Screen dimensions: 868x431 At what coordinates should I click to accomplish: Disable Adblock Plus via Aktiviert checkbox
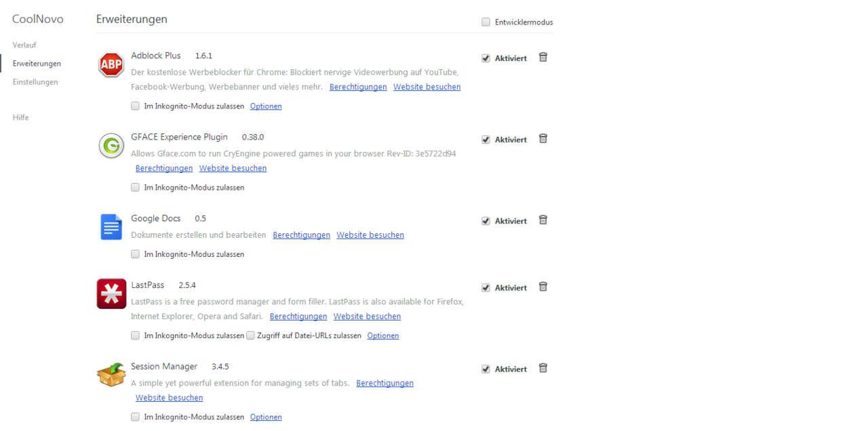pyautogui.click(x=486, y=58)
